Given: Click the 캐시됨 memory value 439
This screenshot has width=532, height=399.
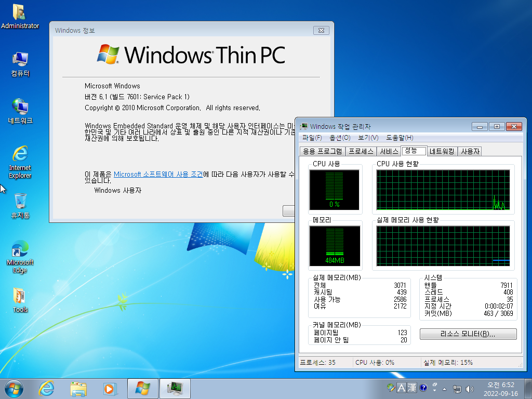Looking at the screenshot, I should [x=402, y=292].
